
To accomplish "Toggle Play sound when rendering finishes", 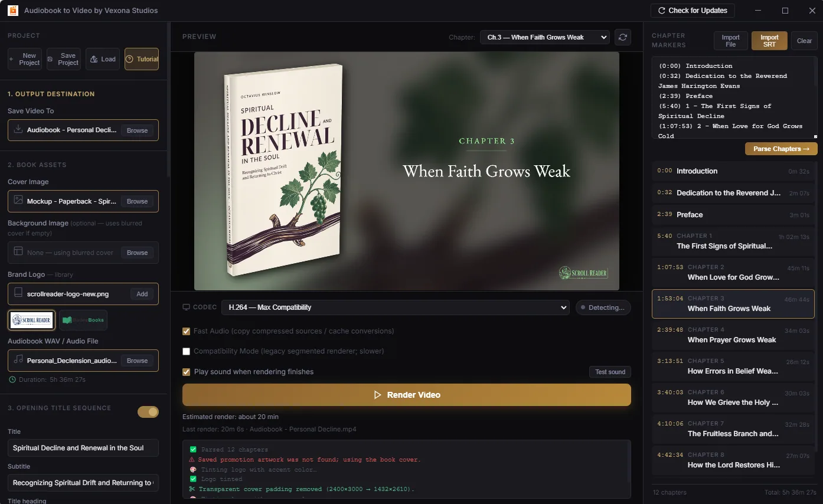I will 187,372.
